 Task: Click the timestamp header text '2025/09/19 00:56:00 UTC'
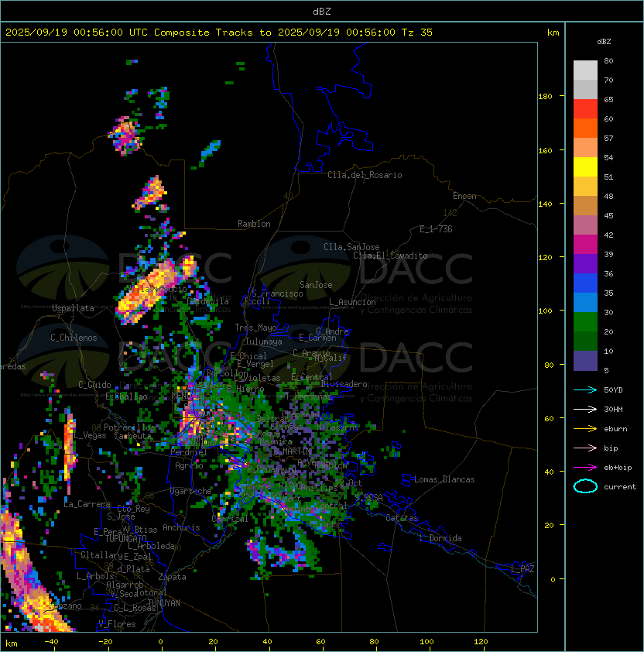tap(77, 33)
